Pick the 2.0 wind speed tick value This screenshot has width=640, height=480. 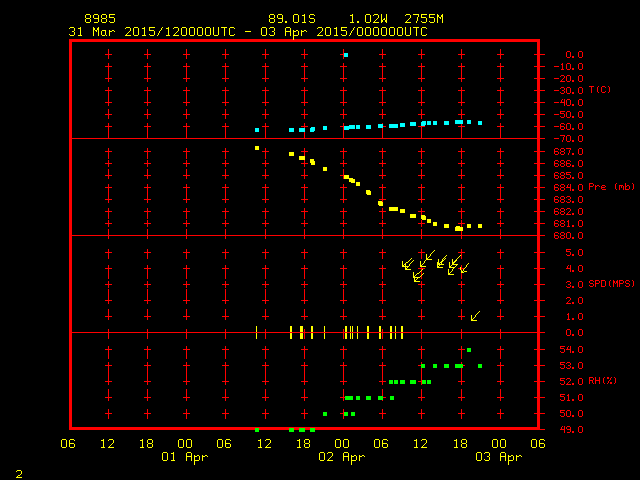pos(574,301)
